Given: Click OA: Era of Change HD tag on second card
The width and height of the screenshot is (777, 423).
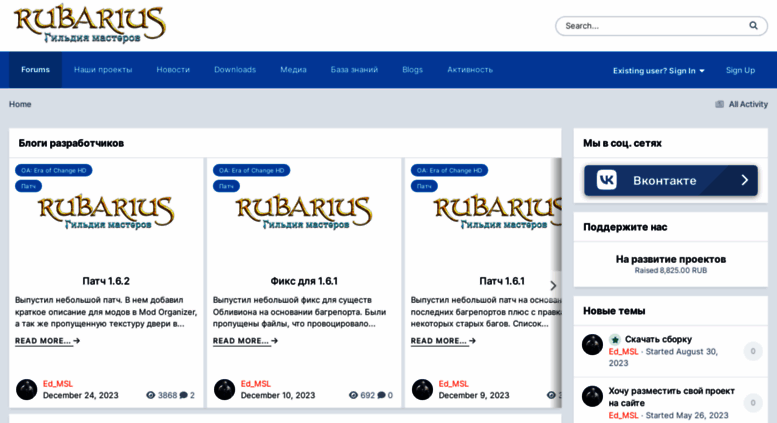Looking at the screenshot, I should (x=251, y=170).
